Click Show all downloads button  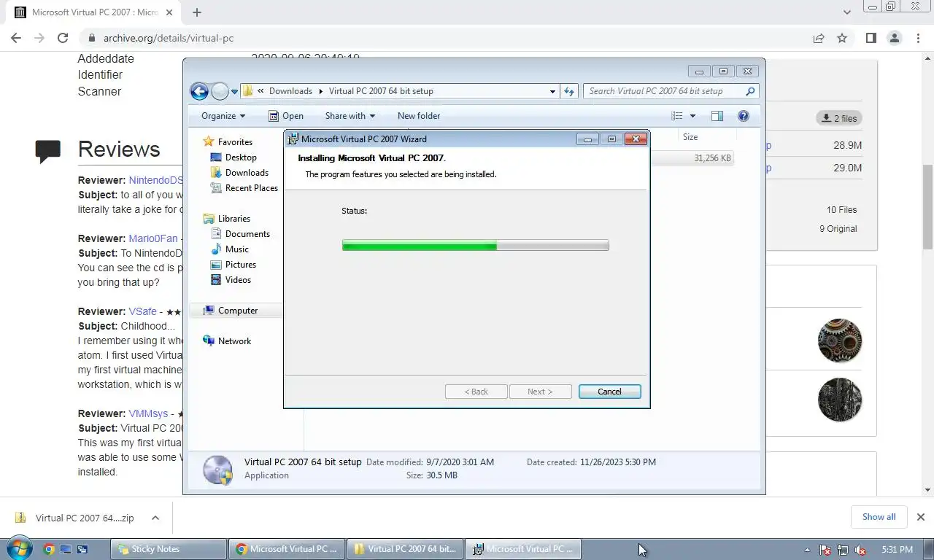879,517
